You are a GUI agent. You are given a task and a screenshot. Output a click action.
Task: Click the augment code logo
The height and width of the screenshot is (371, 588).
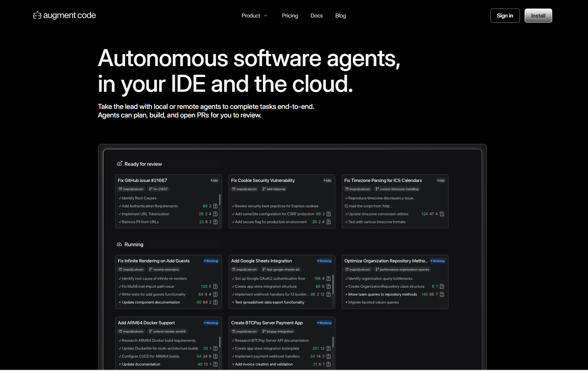[x=65, y=16]
